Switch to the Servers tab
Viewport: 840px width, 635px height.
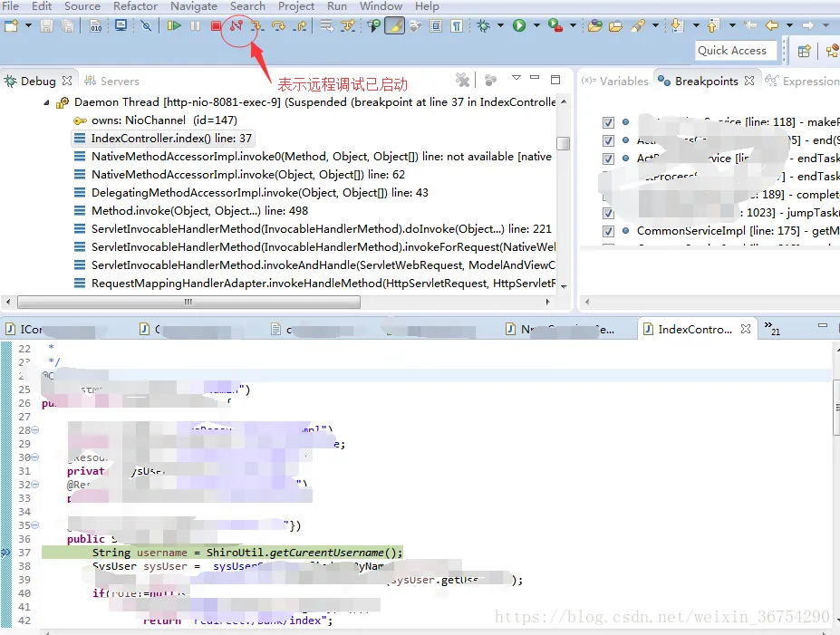[x=112, y=81]
